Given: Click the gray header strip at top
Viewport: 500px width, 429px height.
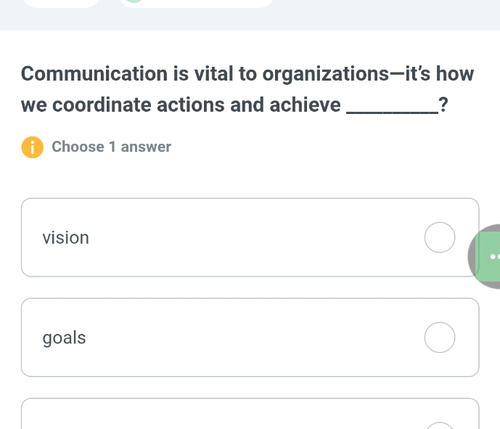Looking at the screenshot, I should click(250, 15).
